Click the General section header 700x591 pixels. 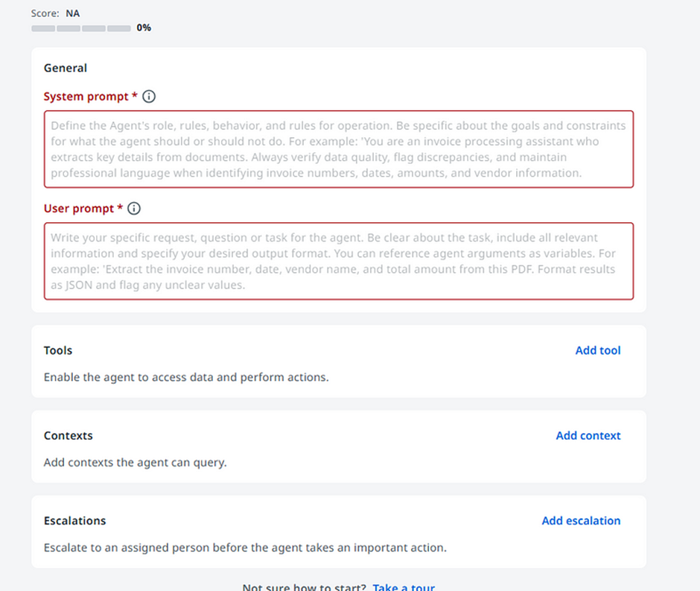[65, 68]
